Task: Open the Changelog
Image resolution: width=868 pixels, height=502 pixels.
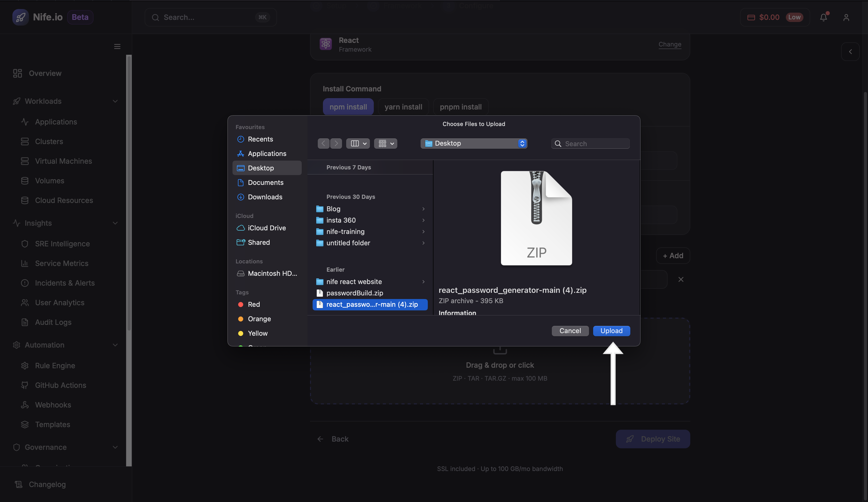Action: click(x=47, y=484)
